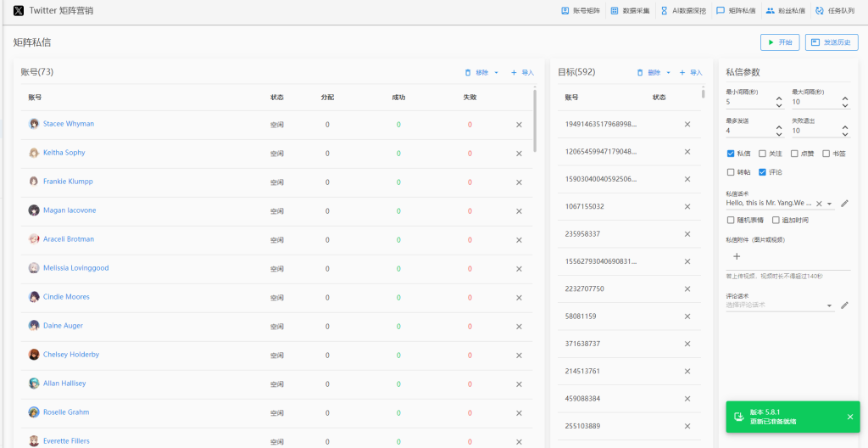Image resolution: width=868 pixels, height=448 pixels.
Task: Enable the 关注 checkbox
Action: coord(762,154)
